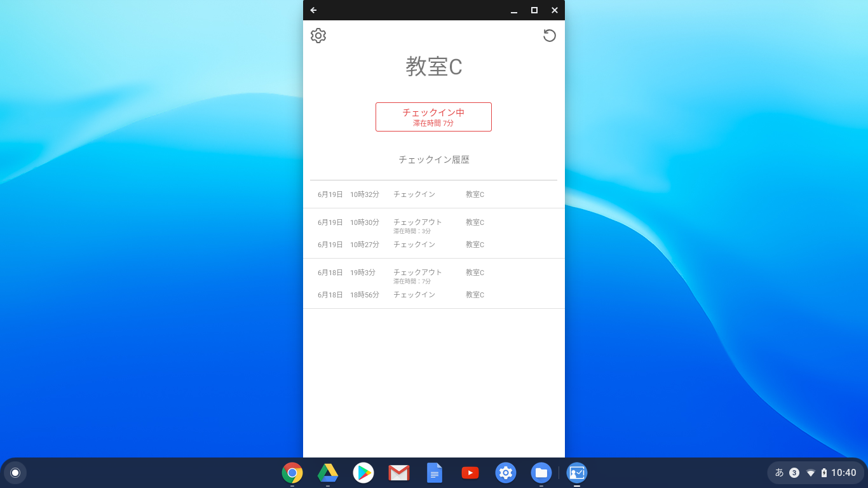This screenshot has width=868, height=488.
Task: Click the 滞在時間：3分 detail text
Action: pos(412,231)
